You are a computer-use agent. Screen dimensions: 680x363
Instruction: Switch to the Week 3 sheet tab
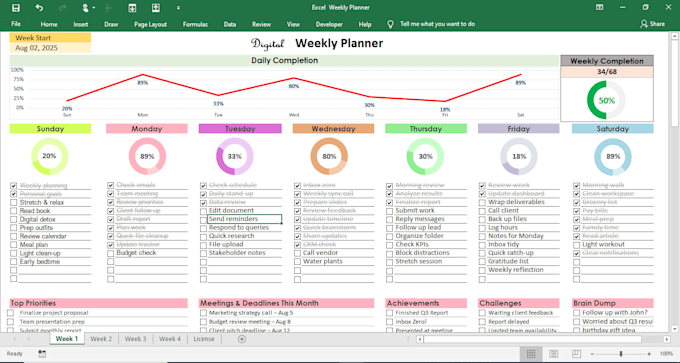pyautogui.click(x=136, y=339)
